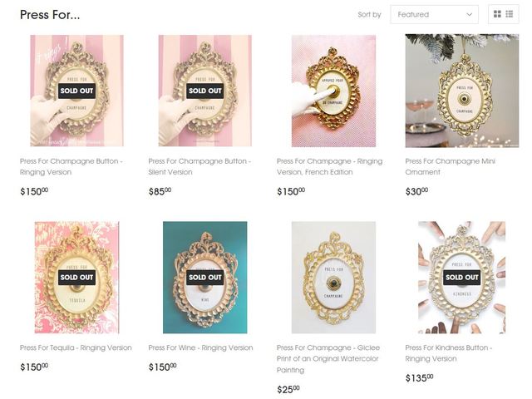This screenshot has width=532, height=399.
Task: Open the Giclee Print Watercolor Painting link
Action: 328,358
